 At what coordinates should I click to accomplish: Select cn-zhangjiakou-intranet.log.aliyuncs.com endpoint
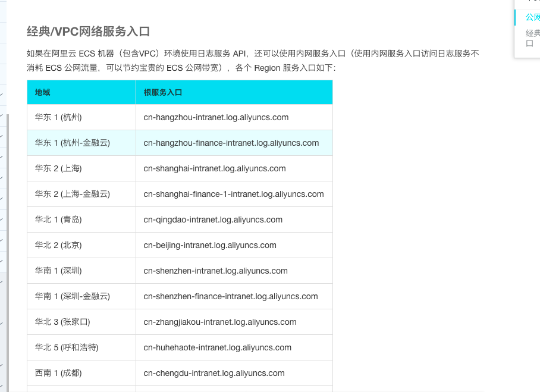(x=219, y=322)
